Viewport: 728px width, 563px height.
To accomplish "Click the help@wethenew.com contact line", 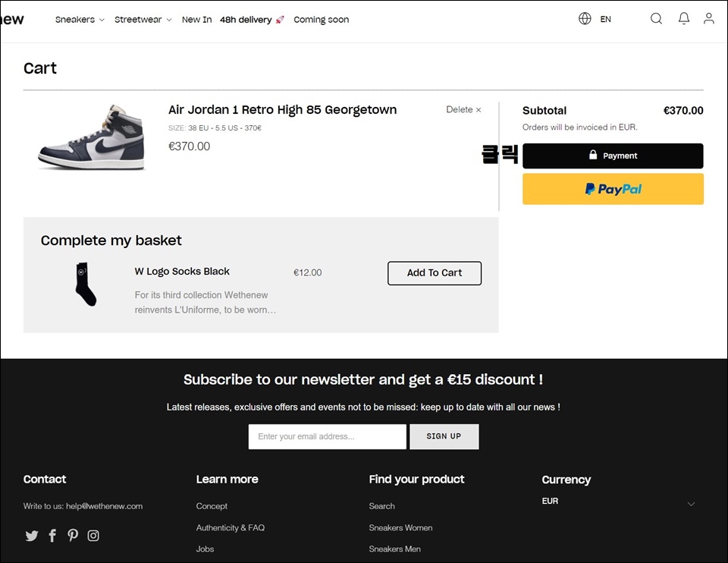I will point(83,506).
